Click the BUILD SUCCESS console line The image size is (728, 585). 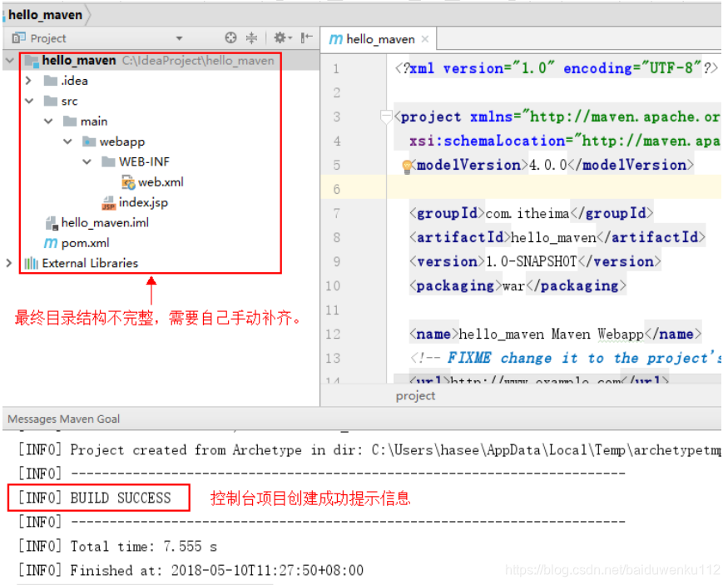tap(94, 498)
